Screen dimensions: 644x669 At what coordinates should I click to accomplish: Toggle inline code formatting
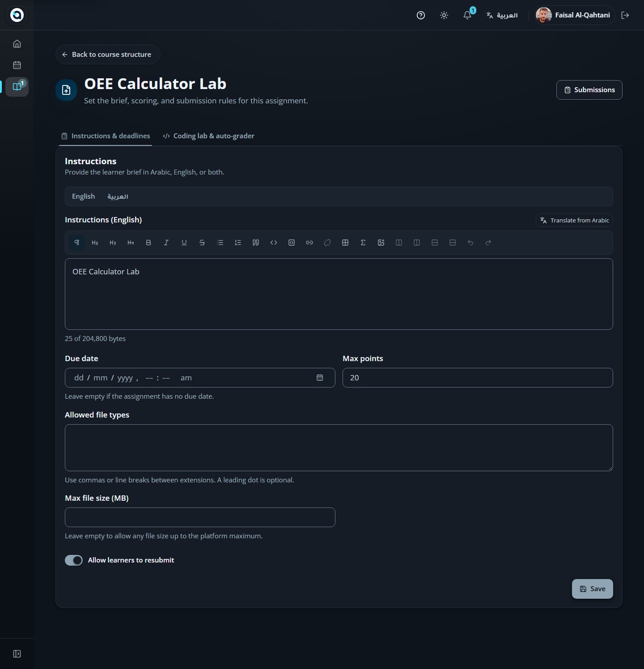tap(274, 243)
